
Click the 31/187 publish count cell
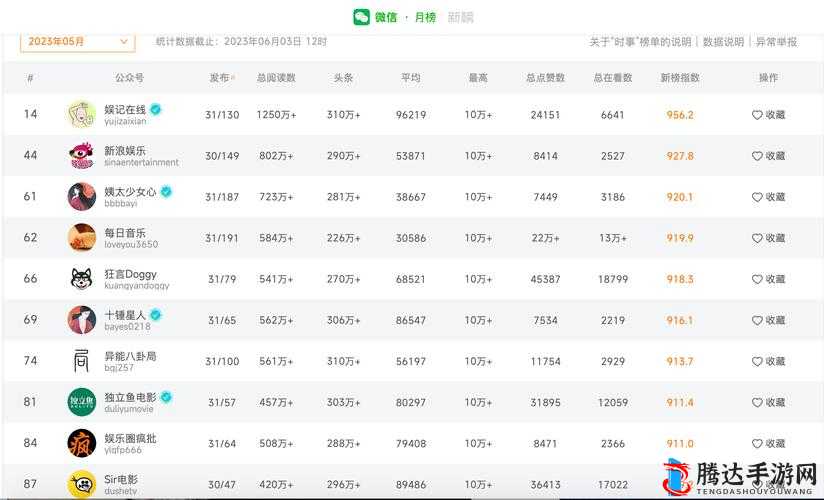pyautogui.click(x=222, y=197)
